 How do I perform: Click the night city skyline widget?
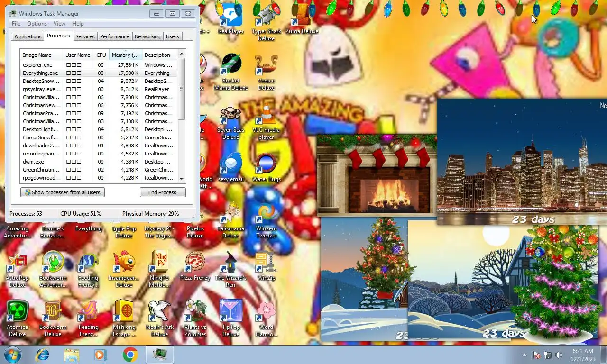[522, 162]
